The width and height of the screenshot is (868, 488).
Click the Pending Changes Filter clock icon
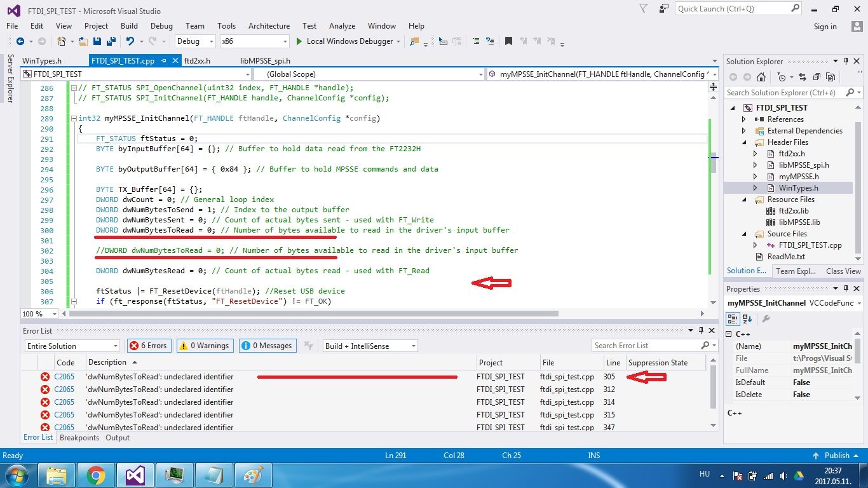click(782, 77)
